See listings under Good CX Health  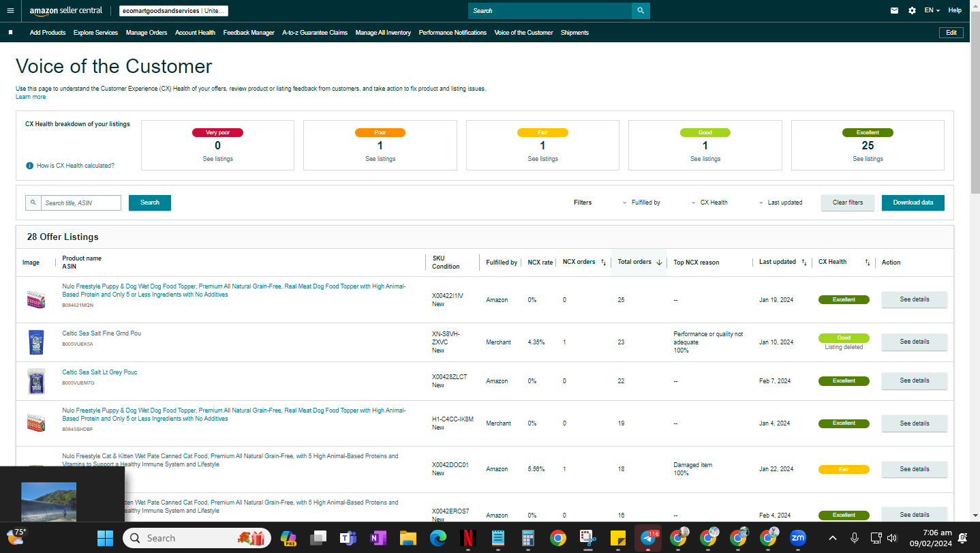705,159
